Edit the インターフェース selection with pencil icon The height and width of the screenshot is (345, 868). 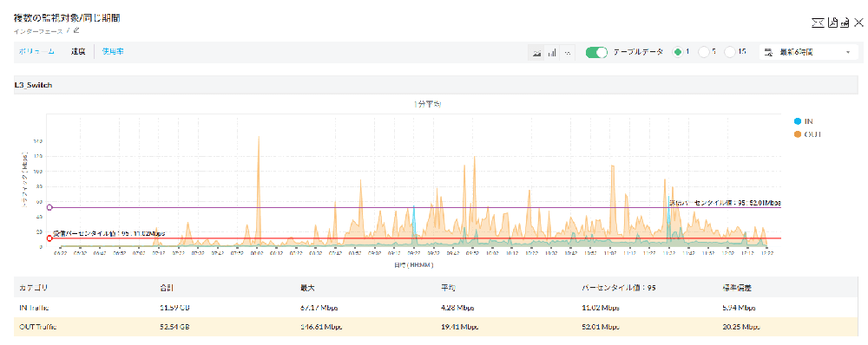click(76, 30)
